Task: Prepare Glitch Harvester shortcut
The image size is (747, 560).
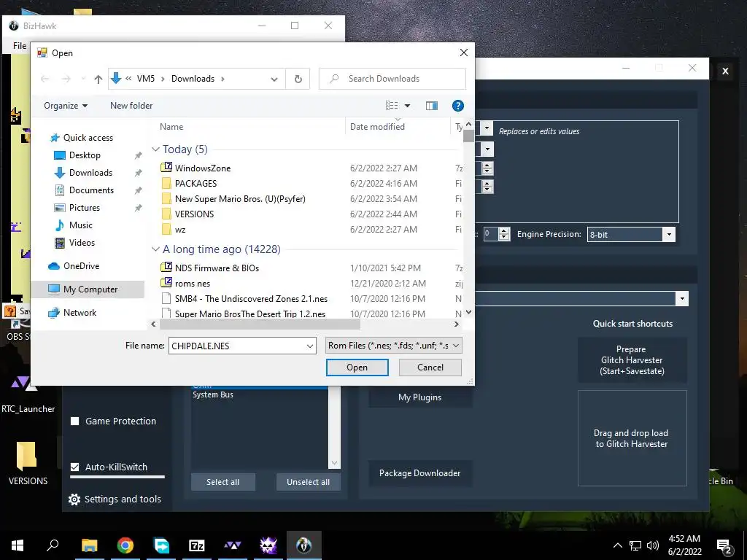Action: point(632,360)
